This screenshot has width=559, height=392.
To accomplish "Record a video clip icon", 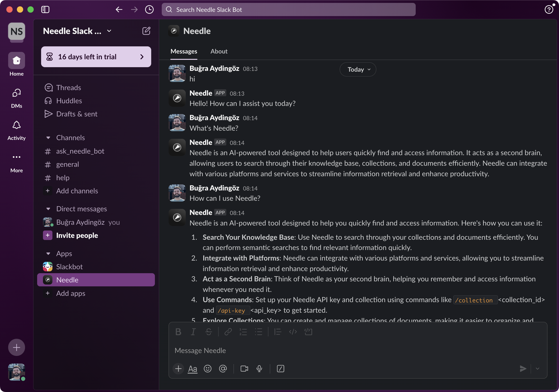I will (x=244, y=369).
